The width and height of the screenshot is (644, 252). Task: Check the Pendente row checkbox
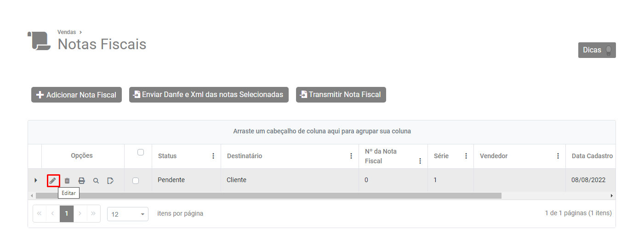click(136, 181)
